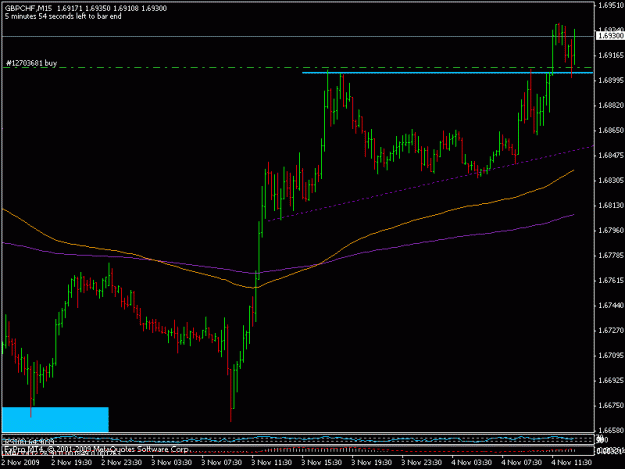The height and width of the screenshot is (469, 625).
Task: Click the '3 Nov 23:30' time axis label
Action: coord(421,463)
